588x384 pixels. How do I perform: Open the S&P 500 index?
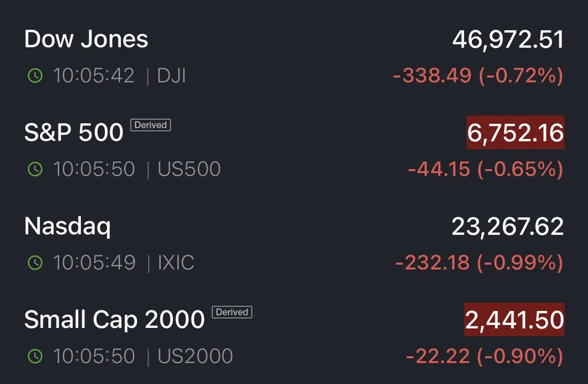coord(73,132)
